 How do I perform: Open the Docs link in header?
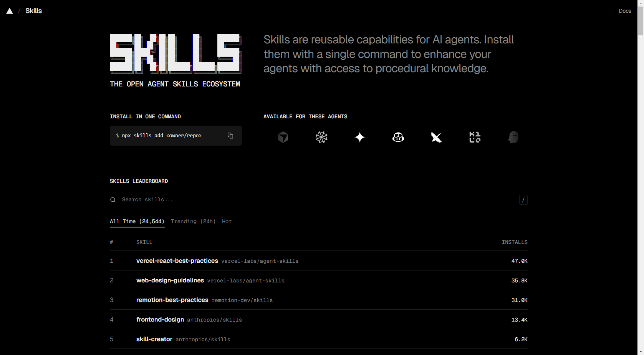[625, 11]
